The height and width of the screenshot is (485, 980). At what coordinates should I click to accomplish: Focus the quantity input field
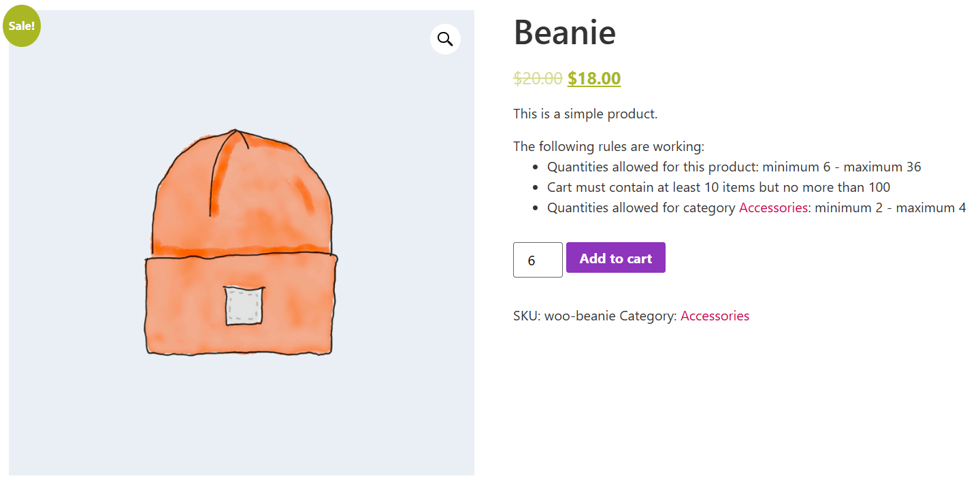click(x=538, y=260)
